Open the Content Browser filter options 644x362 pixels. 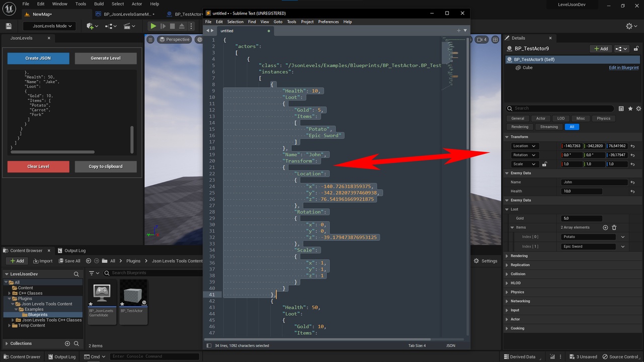pos(93,273)
